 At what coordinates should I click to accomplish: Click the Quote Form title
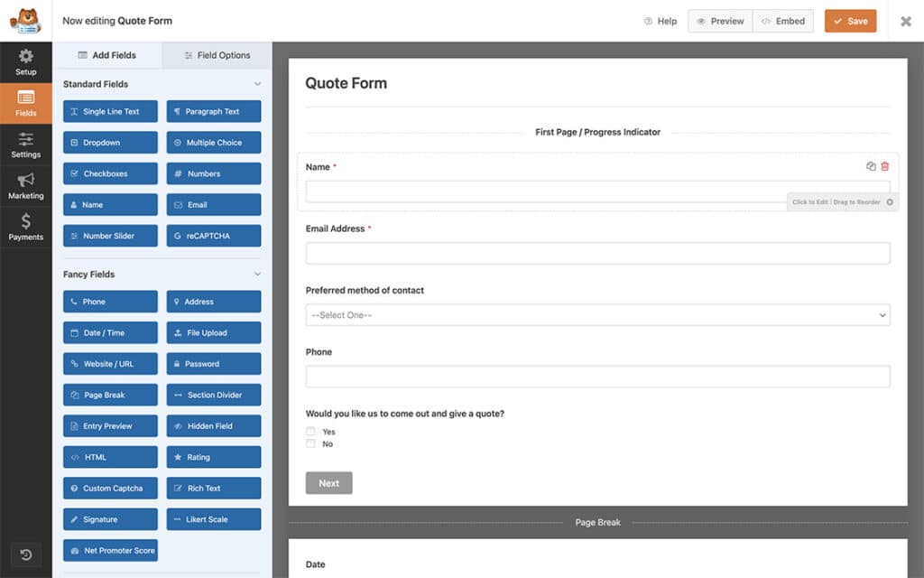tap(346, 83)
